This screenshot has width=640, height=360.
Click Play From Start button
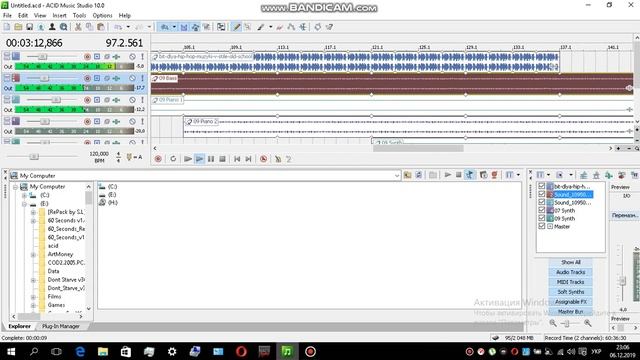tap(188, 159)
